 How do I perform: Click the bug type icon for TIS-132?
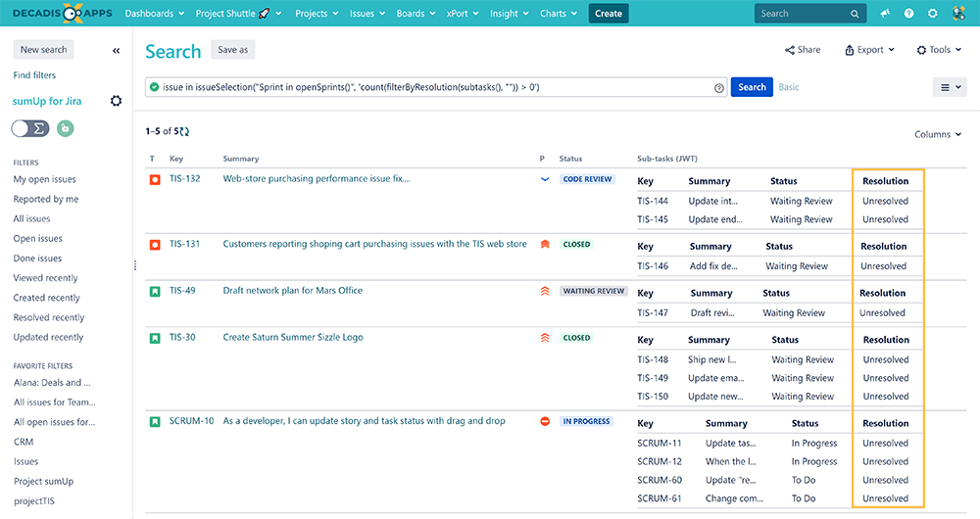(155, 179)
